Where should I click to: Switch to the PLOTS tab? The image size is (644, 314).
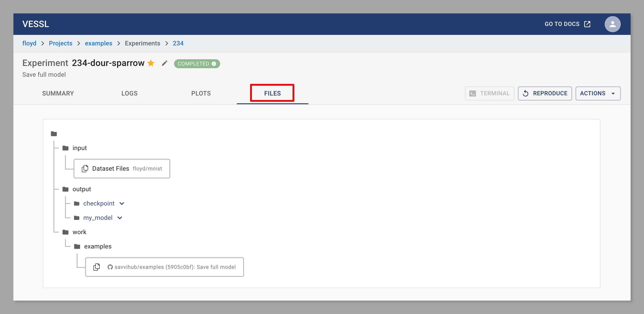[201, 93]
